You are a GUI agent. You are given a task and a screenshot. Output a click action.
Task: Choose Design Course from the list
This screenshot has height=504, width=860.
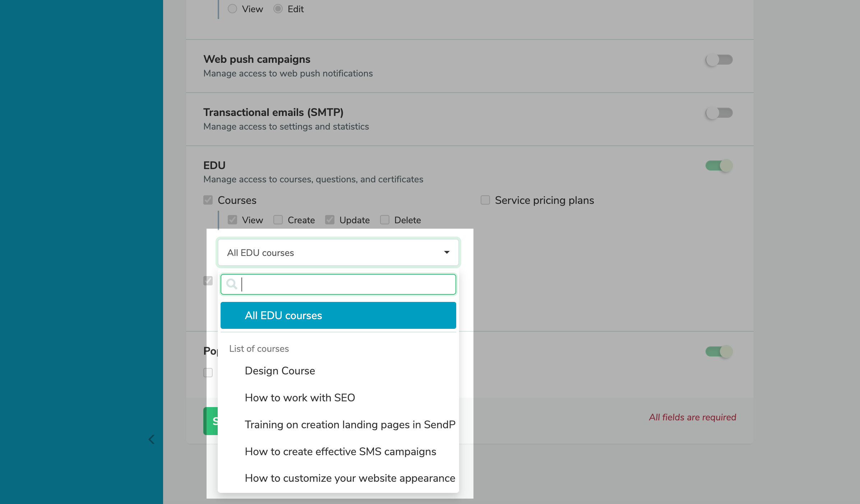pyautogui.click(x=338, y=371)
